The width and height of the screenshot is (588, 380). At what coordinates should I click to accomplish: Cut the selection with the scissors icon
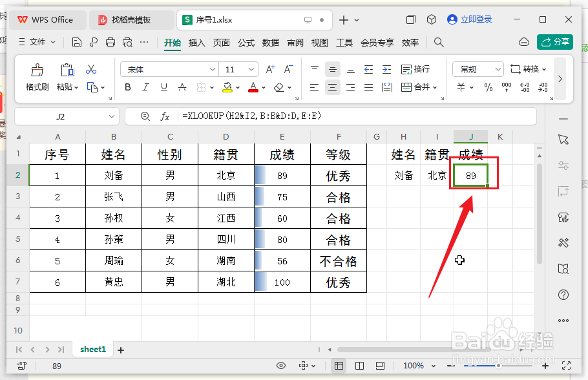(x=91, y=68)
